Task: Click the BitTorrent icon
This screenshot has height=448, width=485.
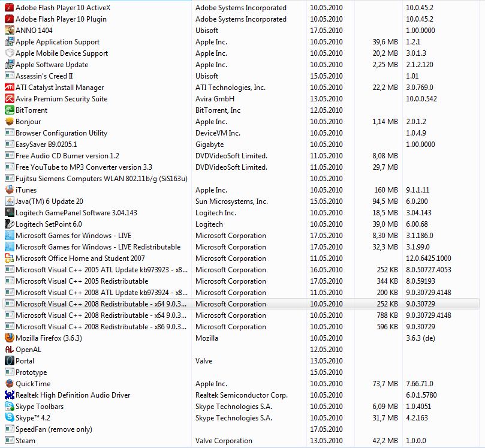Action: coord(9,110)
